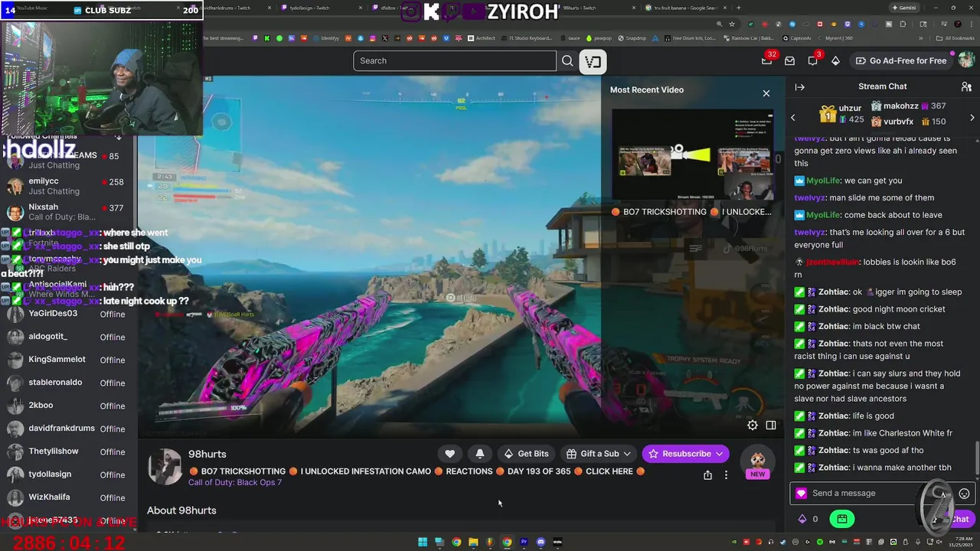
Task: Open the Gemini button in Chrome
Action: 904,8
